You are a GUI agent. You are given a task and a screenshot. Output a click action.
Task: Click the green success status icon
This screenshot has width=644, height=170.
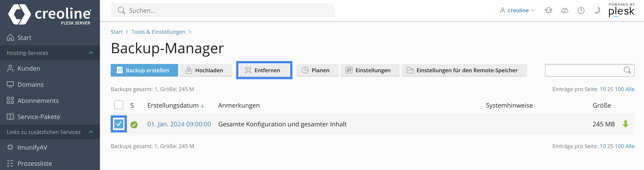[134, 124]
